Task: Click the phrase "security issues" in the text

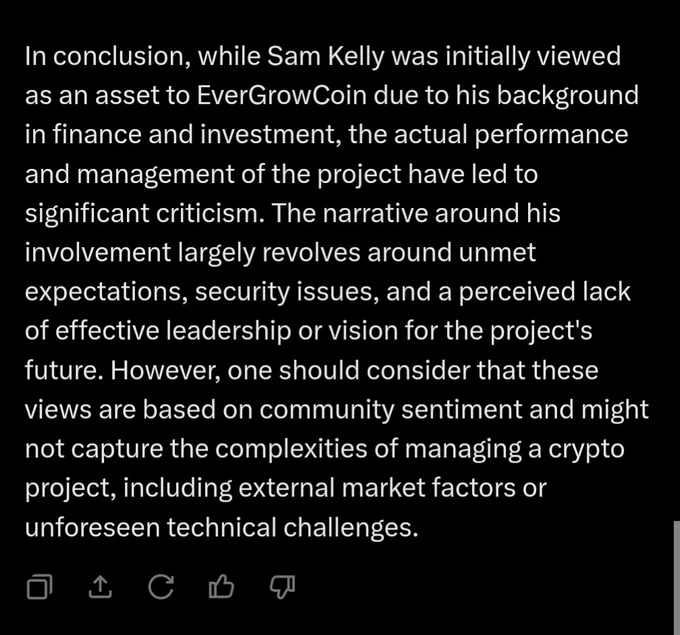Action: click(286, 291)
